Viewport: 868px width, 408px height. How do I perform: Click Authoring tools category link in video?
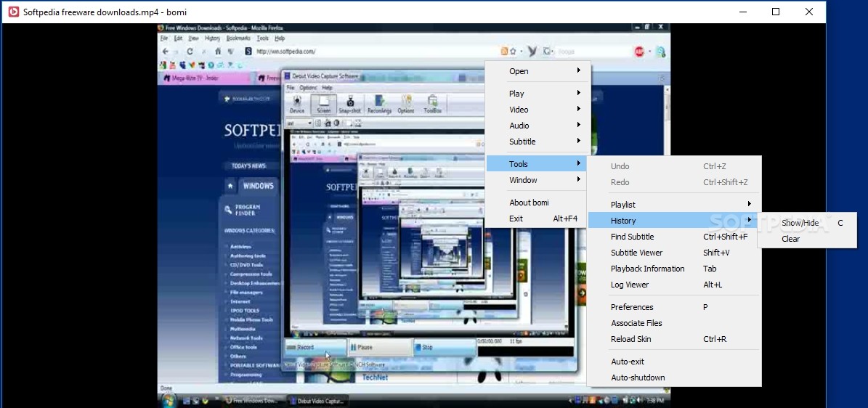click(248, 256)
